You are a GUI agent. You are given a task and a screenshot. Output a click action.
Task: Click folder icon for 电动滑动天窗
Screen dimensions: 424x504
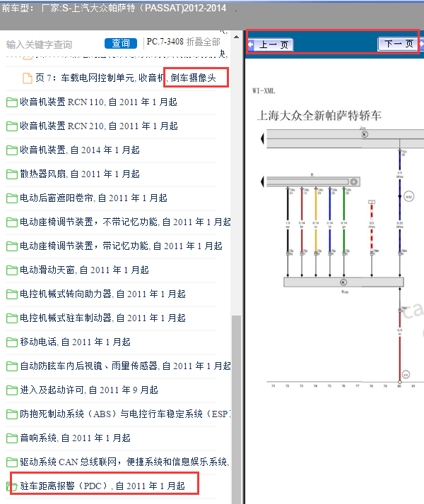tap(12, 270)
